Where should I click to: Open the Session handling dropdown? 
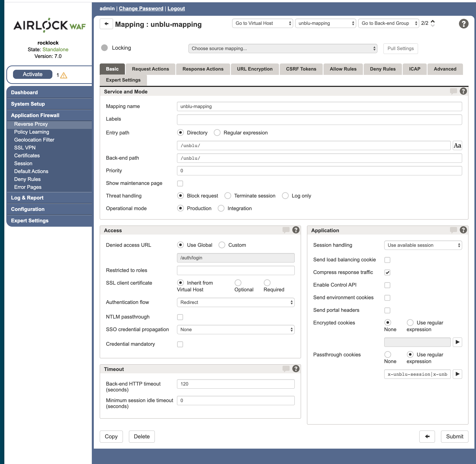point(423,245)
